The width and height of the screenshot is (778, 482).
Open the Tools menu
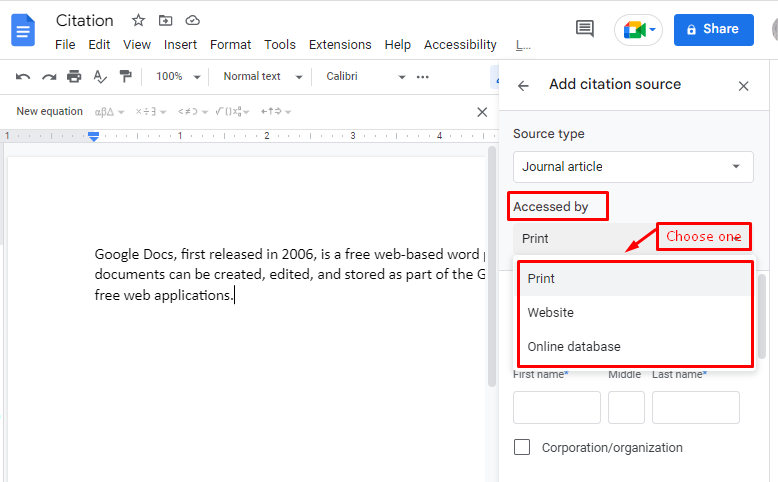coord(280,45)
